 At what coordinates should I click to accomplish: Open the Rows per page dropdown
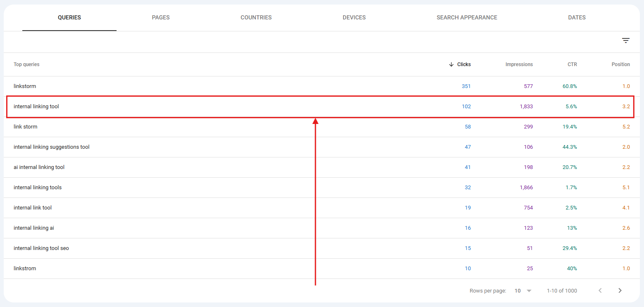[523, 290]
